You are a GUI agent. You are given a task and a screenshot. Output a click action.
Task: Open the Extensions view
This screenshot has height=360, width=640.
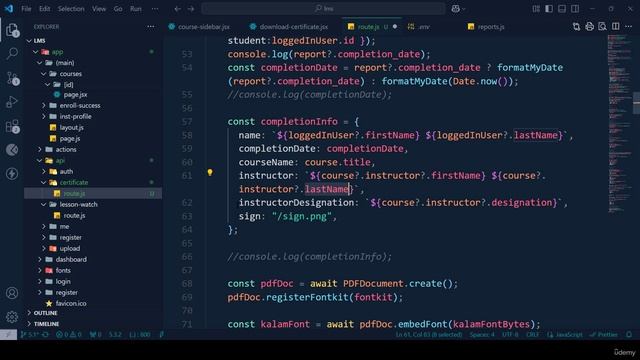12,126
